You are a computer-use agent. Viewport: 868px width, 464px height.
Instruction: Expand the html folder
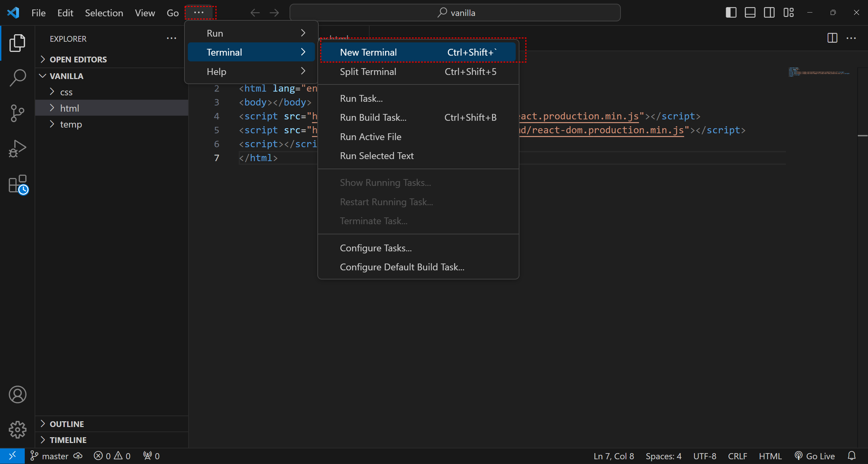click(112, 108)
